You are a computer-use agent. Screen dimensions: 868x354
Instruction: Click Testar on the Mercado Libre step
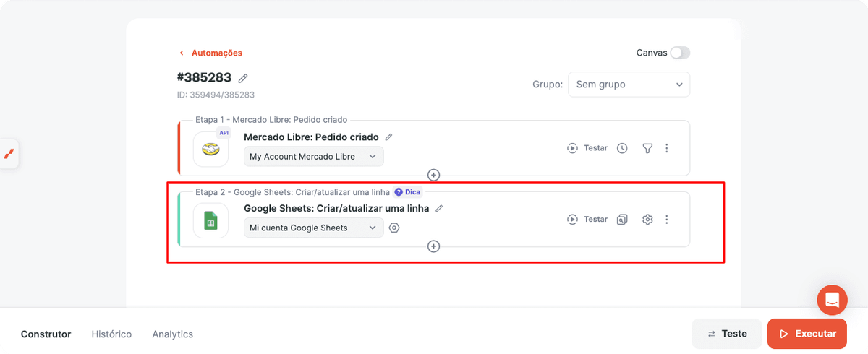pos(587,148)
